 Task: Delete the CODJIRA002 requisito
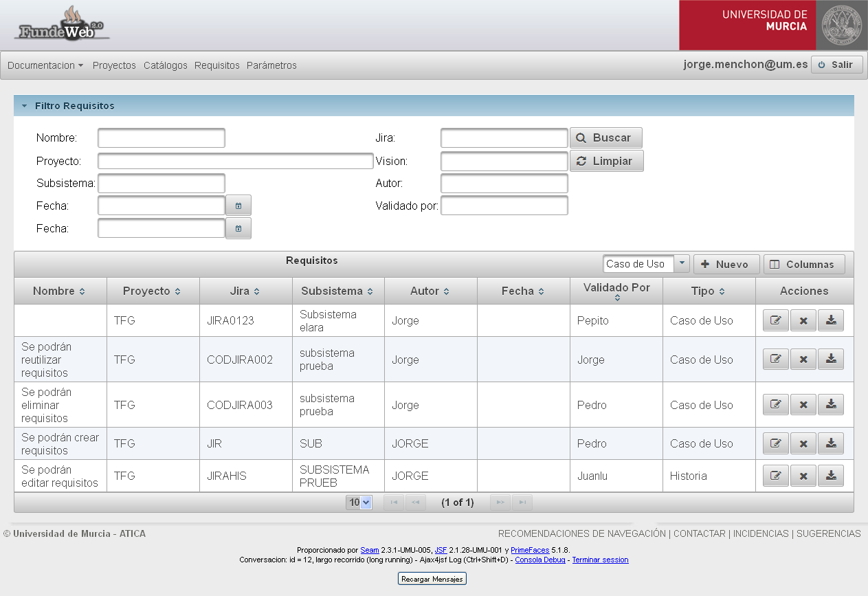[803, 359]
